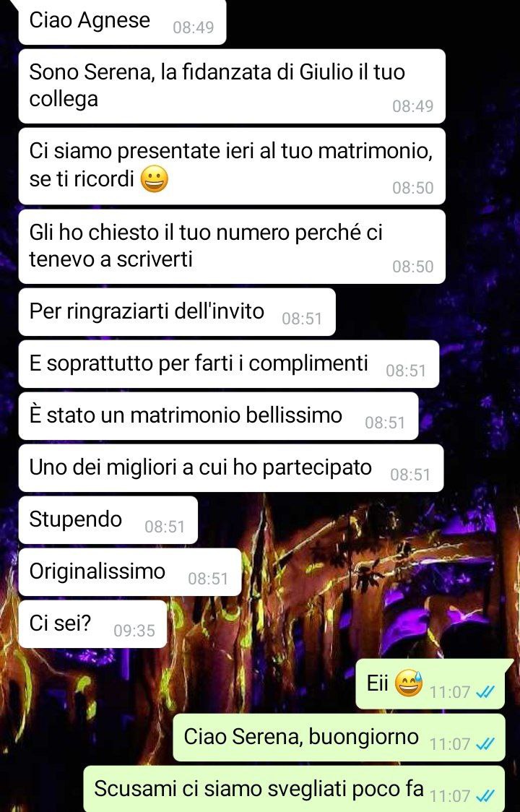Select the 'Ciao Serena, buongiorno' reply
The height and width of the screenshot is (812, 520).
click(x=339, y=738)
